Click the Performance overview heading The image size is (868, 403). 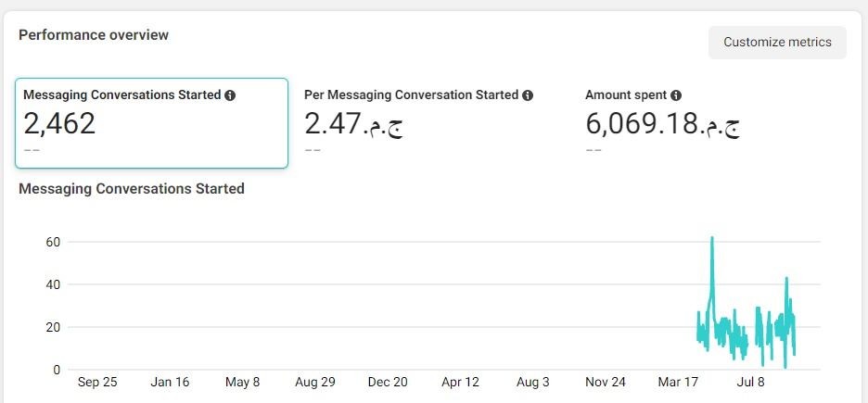click(x=94, y=35)
